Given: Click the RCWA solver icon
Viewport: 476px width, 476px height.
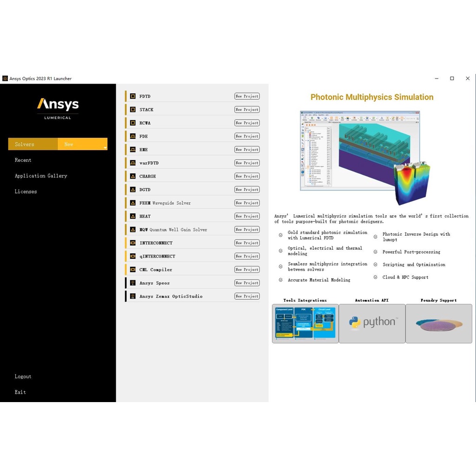Looking at the screenshot, I should 132,123.
